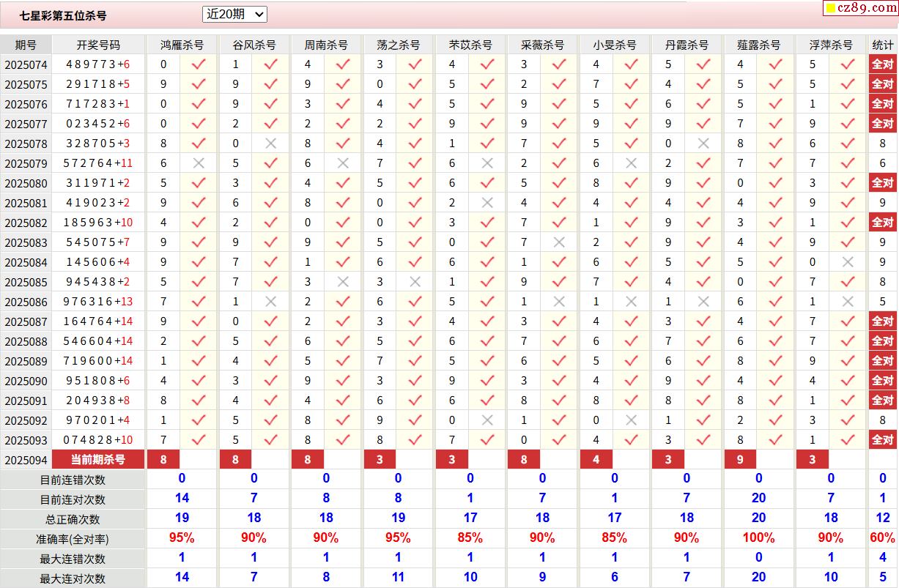This screenshot has width=899, height=588.
Task: Click the 全对 badge in row 2025080
Action: pos(882,183)
